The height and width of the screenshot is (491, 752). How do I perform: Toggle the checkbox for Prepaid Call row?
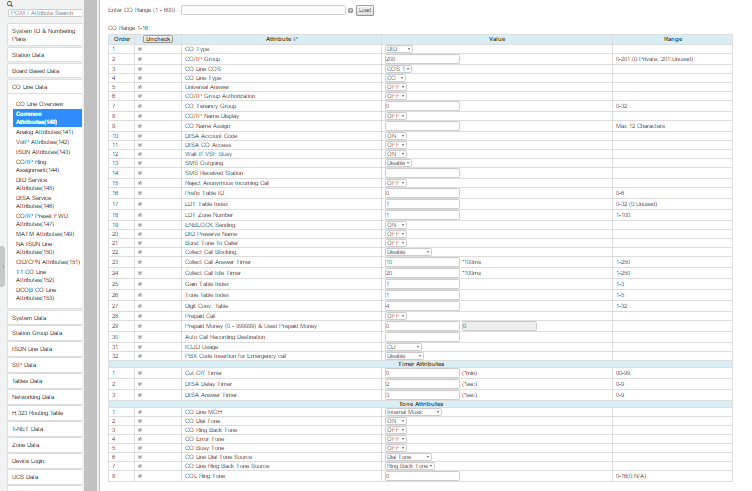pos(139,315)
